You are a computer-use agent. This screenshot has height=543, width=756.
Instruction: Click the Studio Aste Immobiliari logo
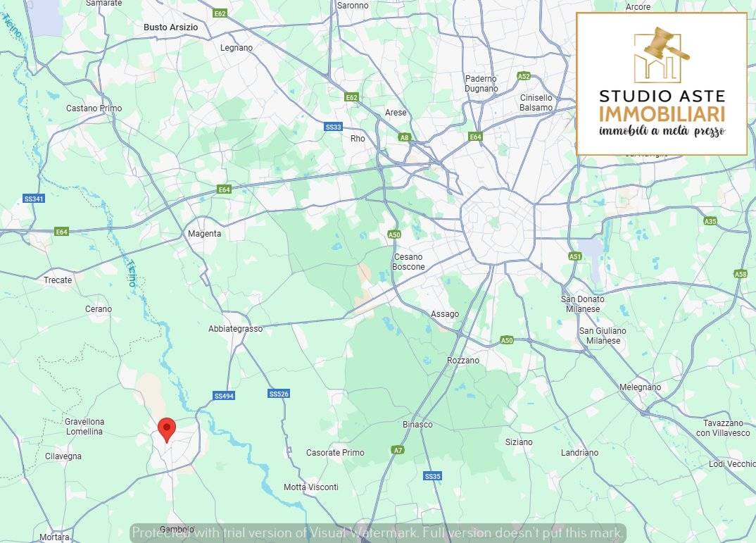click(662, 84)
